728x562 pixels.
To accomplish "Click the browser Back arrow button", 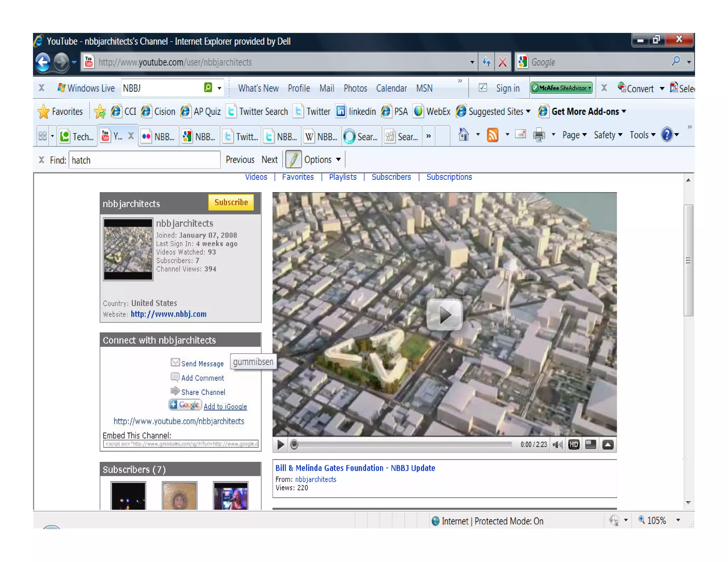I will [43, 62].
